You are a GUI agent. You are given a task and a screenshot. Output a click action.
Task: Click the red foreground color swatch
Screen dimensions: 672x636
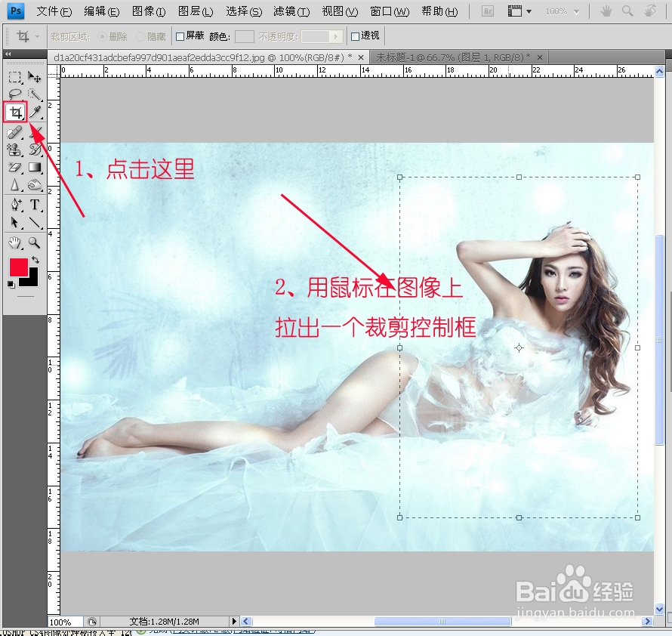[x=17, y=267]
